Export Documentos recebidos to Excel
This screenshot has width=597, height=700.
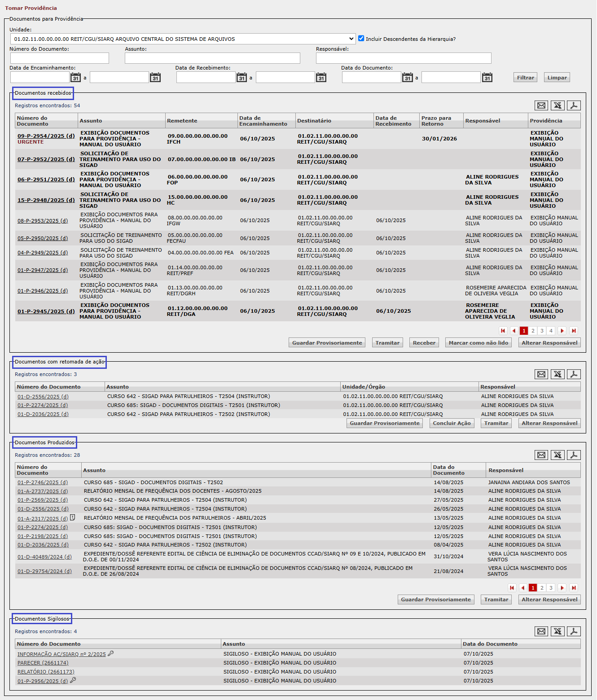557,105
